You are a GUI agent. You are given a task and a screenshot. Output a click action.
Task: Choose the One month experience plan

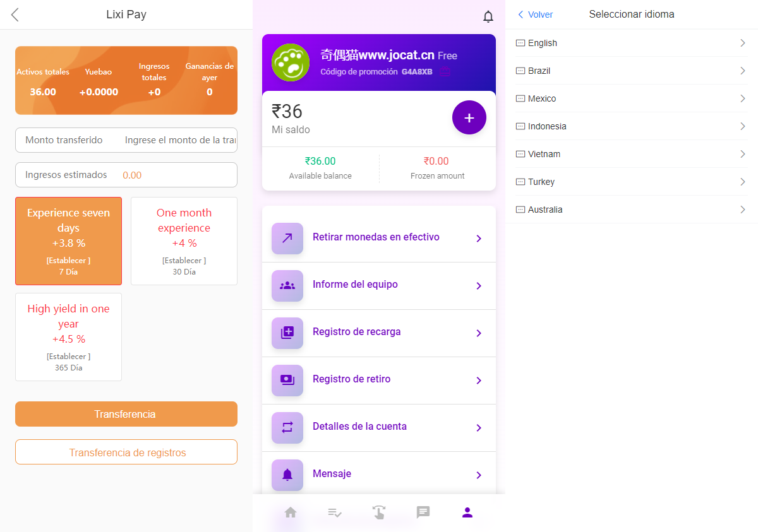[x=184, y=241]
